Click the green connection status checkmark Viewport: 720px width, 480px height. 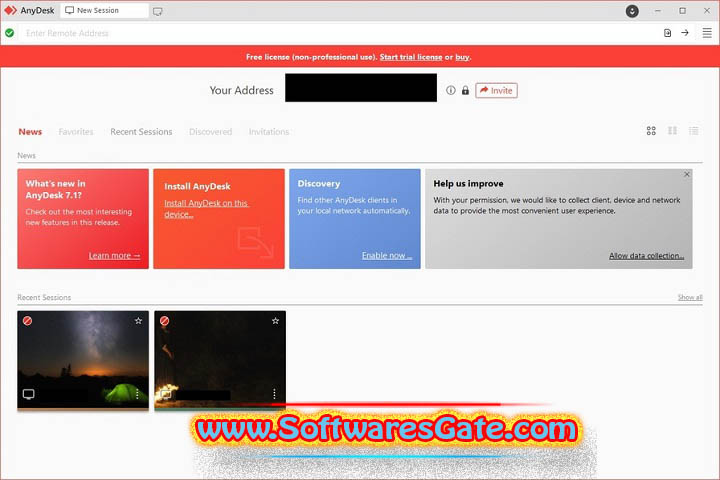10,33
